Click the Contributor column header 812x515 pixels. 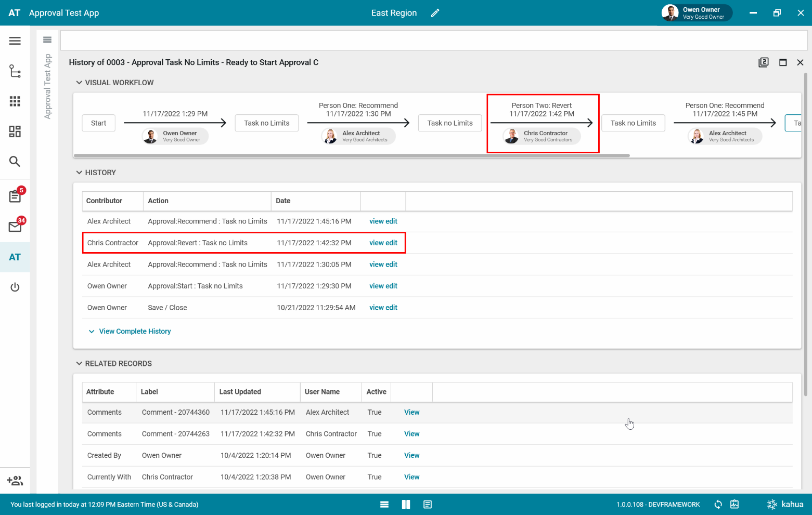pos(105,201)
